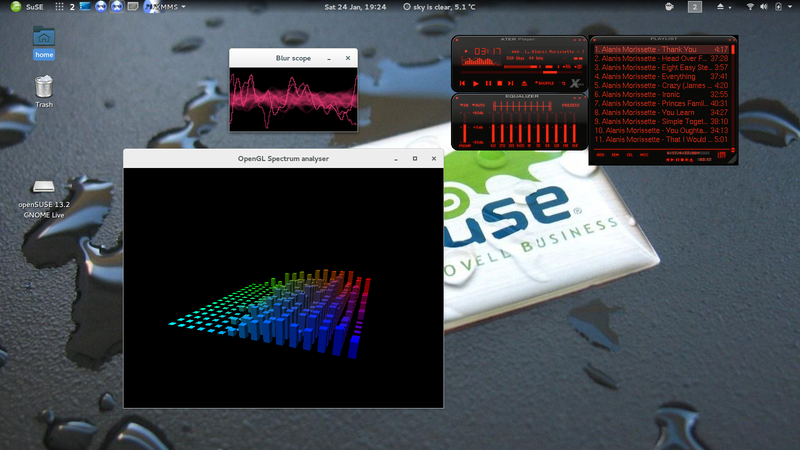800x450 pixels.
Task: Click the volume slider in XMMS player
Action: pos(521,67)
